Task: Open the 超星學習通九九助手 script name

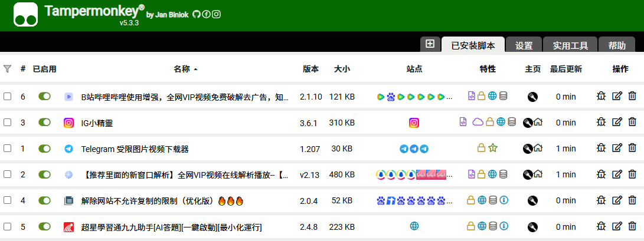Action: click(x=171, y=227)
